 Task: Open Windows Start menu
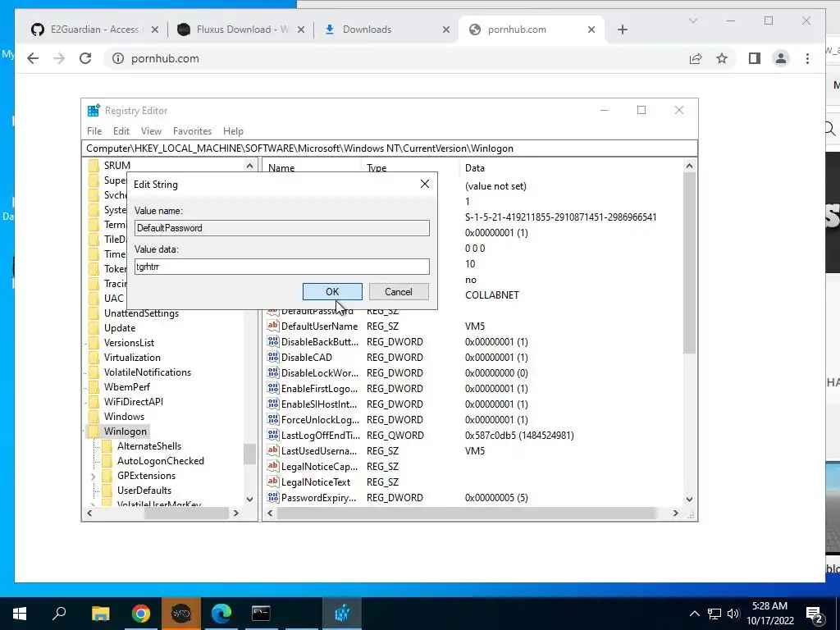coord(20,614)
